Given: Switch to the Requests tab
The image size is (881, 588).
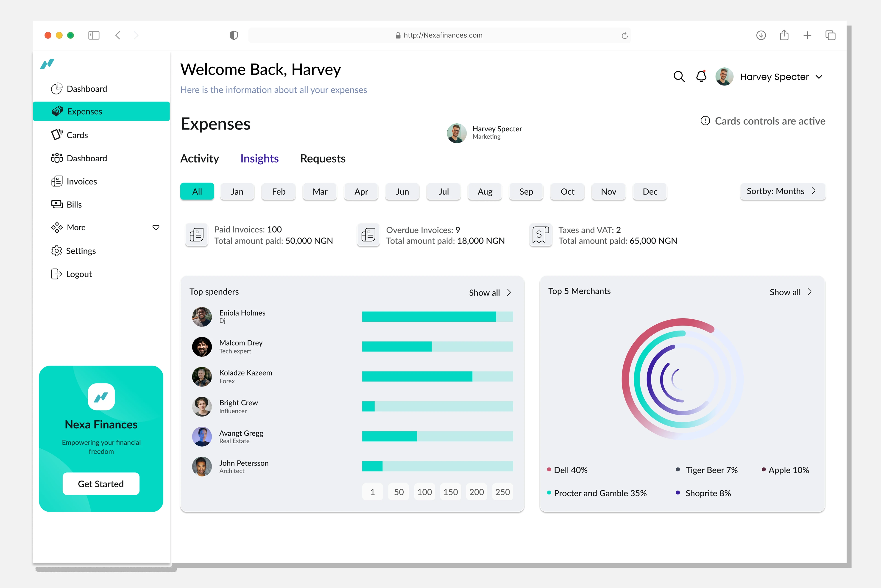Looking at the screenshot, I should pos(323,159).
